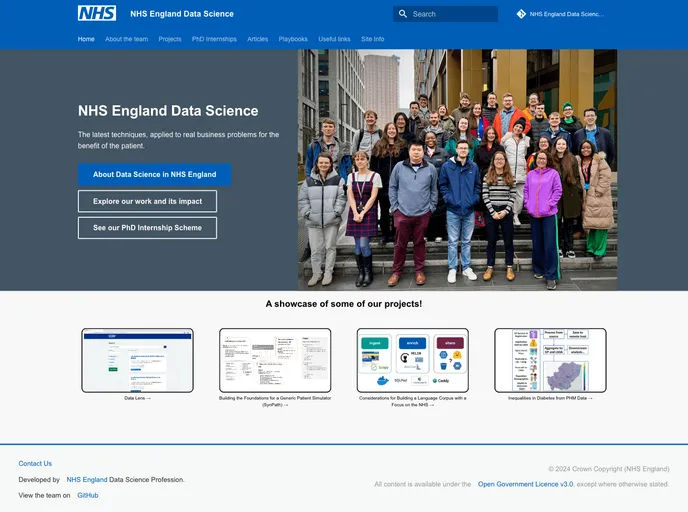Open the About the team tab
Screen dimensions: 688x512
(126, 39)
